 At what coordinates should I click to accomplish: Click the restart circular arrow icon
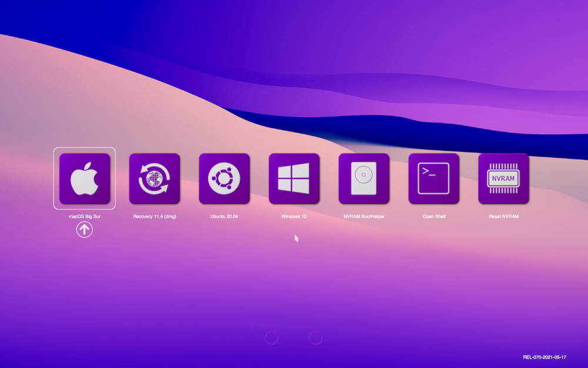click(x=272, y=337)
